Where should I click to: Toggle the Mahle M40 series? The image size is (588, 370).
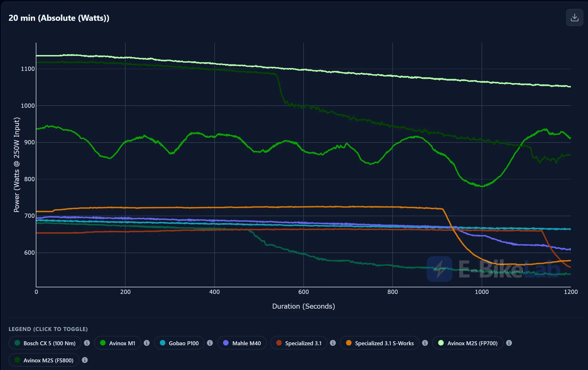click(242, 343)
